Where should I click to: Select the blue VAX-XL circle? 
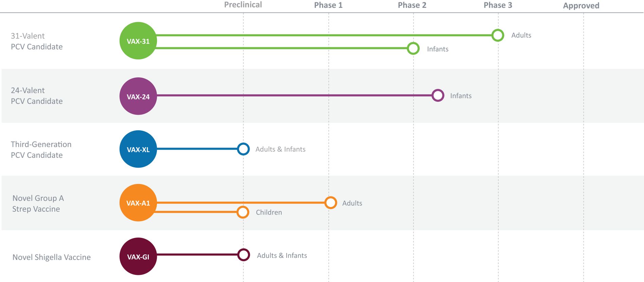click(138, 149)
